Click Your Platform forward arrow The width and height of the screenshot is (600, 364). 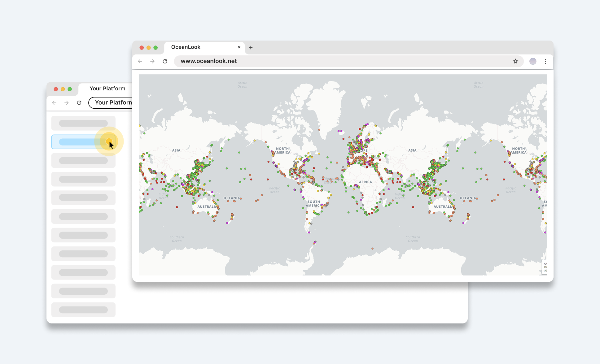[67, 103]
